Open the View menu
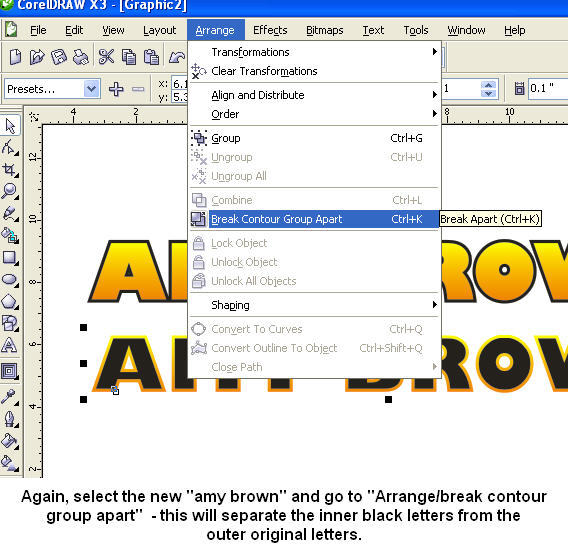Screen dimensions: 568x554 pyautogui.click(x=113, y=30)
